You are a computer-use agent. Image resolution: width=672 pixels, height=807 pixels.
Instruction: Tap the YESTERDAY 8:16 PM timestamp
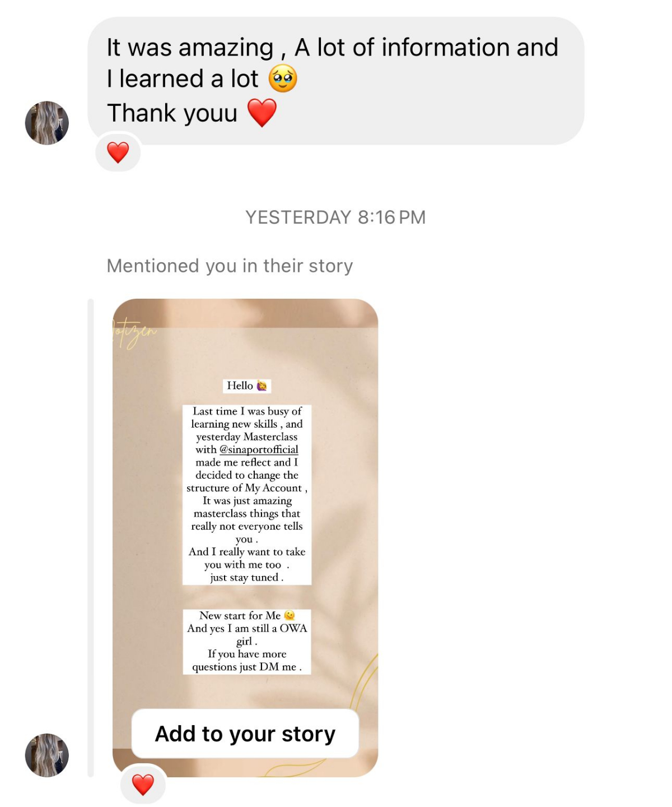pyautogui.click(x=335, y=217)
